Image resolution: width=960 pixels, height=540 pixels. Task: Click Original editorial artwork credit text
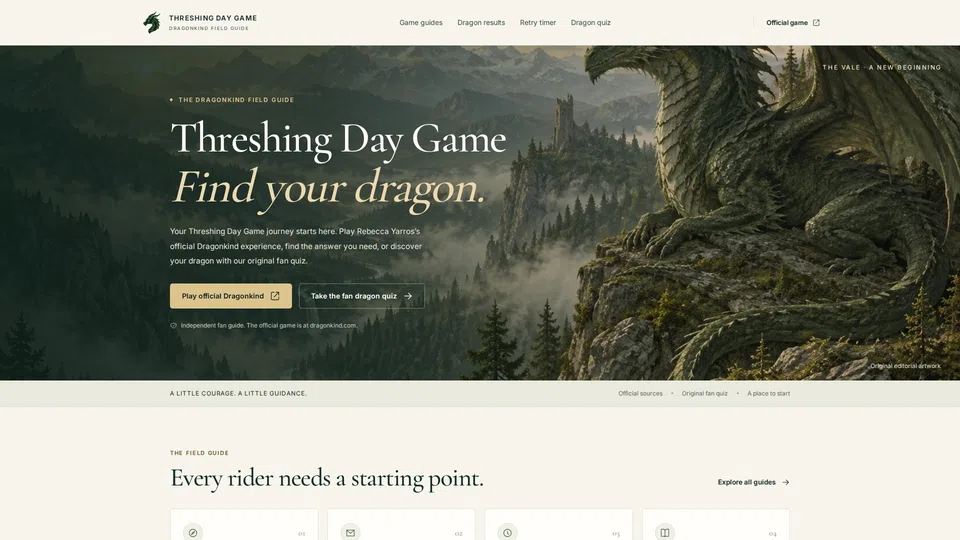(906, 366)
